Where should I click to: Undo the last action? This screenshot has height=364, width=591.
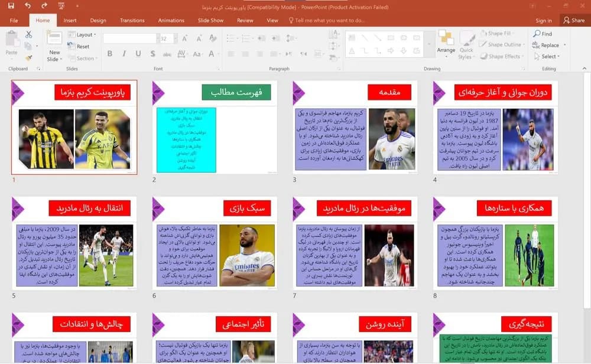[x=28, y=6]
